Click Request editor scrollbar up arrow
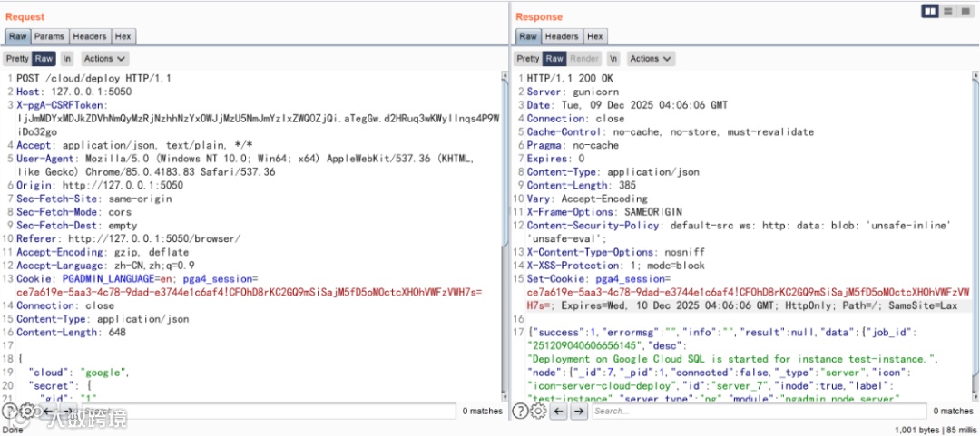980x436 pixels. tap(504, 76)
